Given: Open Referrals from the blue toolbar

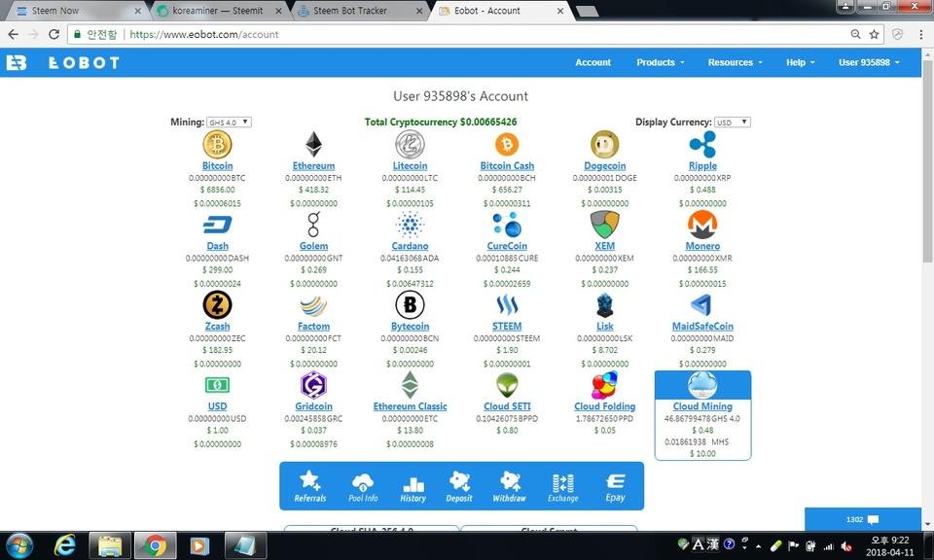Looking at the screenshot, I should (x=310, y=486).
